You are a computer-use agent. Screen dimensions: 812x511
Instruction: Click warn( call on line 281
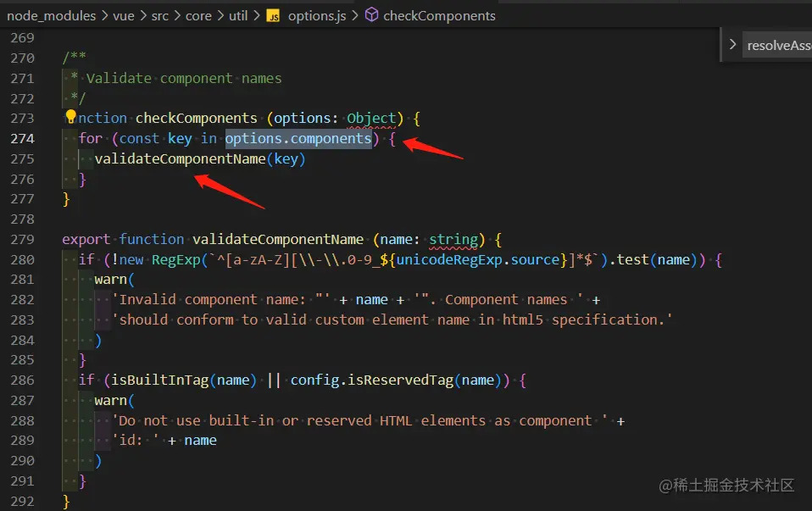pyautogui.click(x=114, y=280)
